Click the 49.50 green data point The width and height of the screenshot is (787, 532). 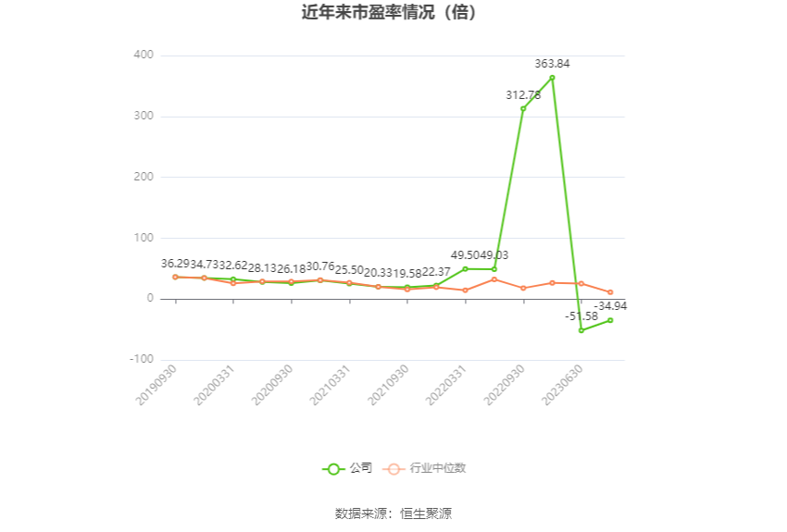pos(465,269)
